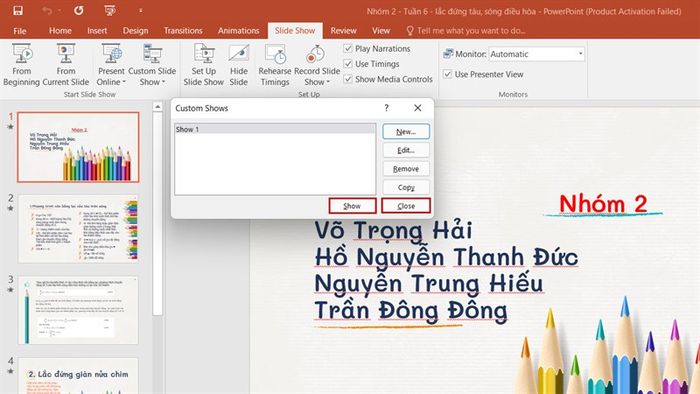Toggle Use Timings checkbox

[348, 64]
